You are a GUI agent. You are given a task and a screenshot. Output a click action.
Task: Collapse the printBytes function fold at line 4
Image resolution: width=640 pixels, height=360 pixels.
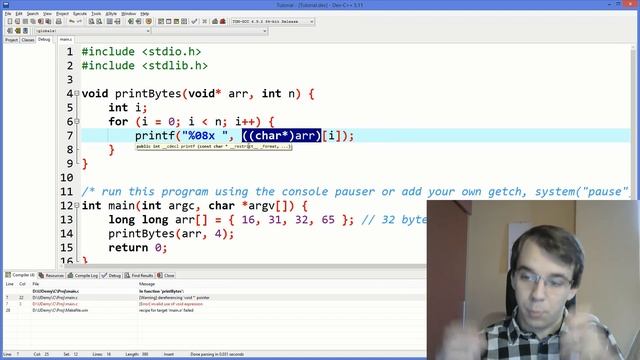pos(77,93)
